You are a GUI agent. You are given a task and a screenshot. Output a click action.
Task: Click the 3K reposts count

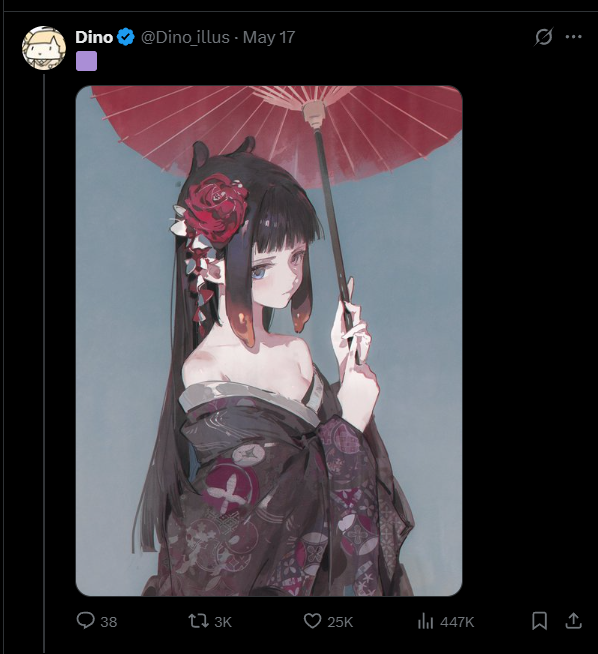point(223,622)
